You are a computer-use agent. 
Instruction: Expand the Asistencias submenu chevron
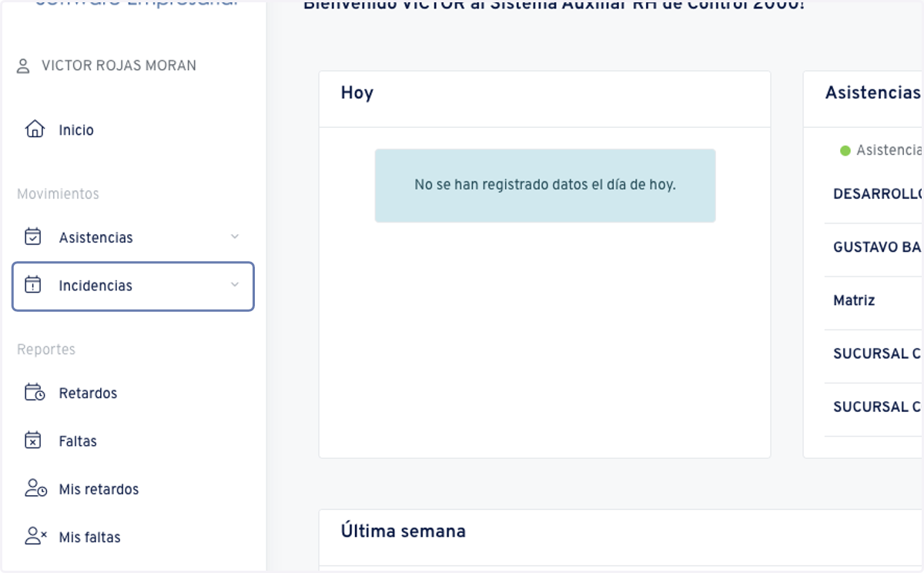coord(235,236)
